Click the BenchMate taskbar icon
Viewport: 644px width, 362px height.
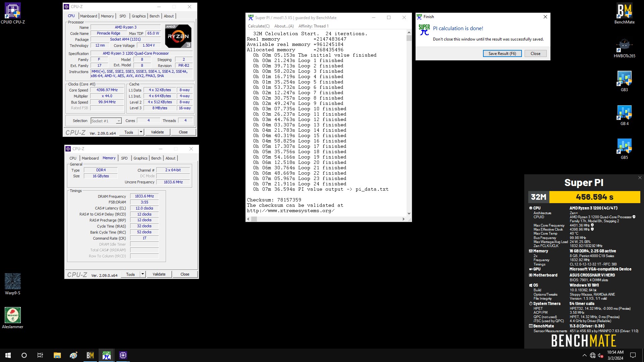[90, 355]
